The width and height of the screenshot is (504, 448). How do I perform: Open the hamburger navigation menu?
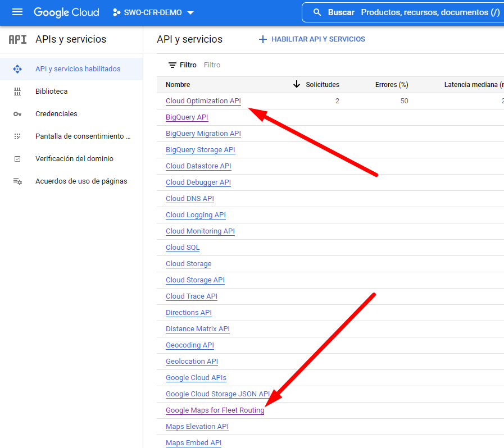(x=17, y=12)
